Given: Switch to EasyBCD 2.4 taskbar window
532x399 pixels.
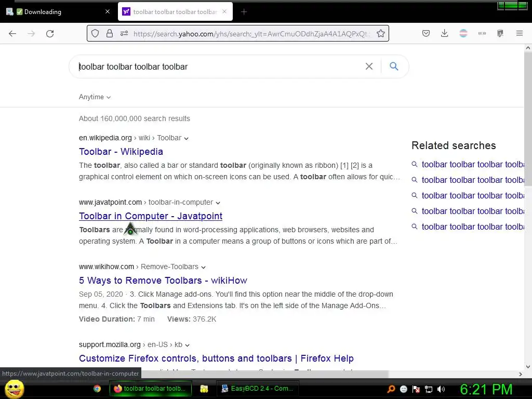Looking at the screenshot, I should tap(258, 389).
